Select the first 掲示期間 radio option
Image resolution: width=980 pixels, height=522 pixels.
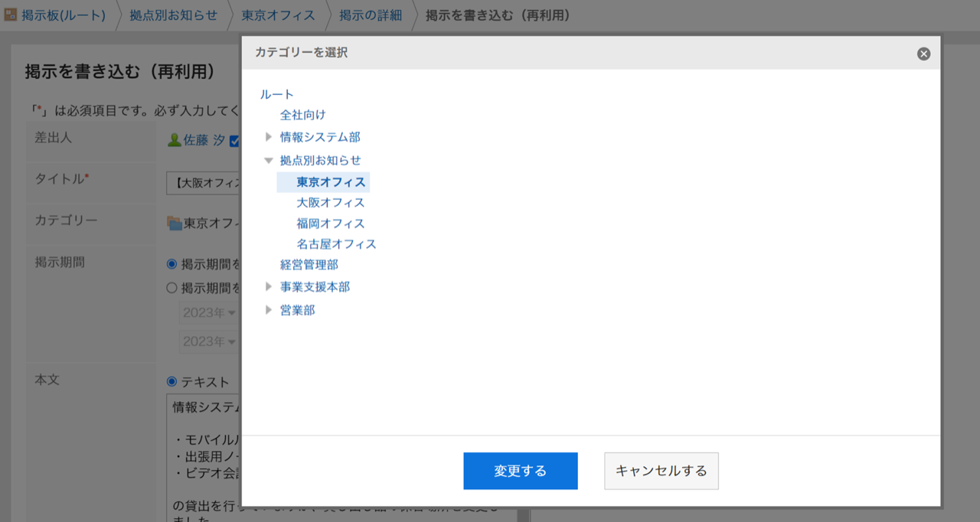171,264
